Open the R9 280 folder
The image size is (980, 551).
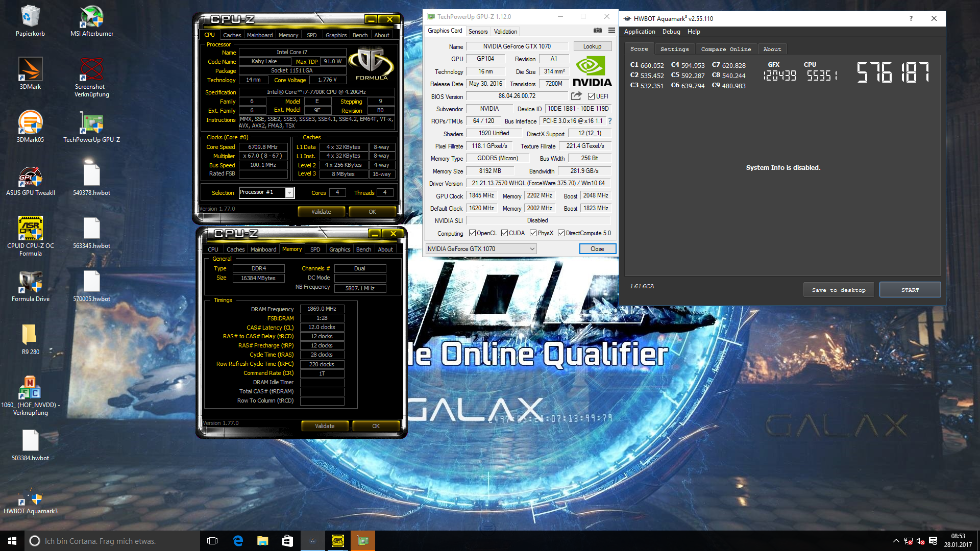[30, 339]
